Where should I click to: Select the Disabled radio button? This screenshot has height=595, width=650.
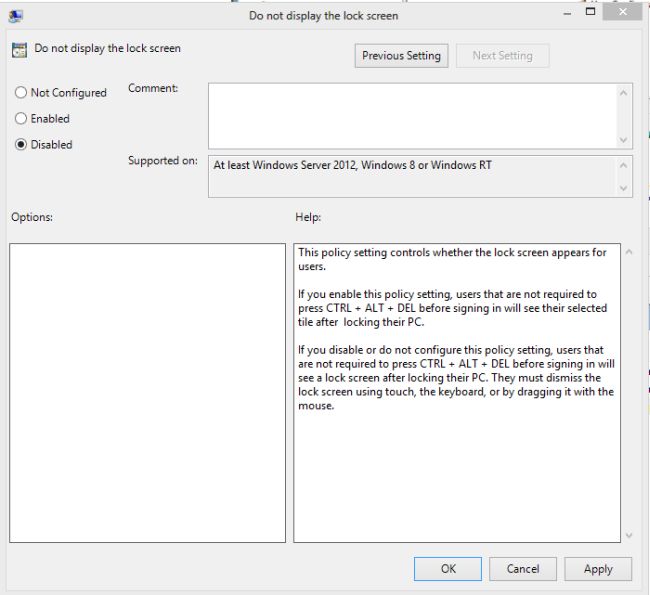coord(21,145)
